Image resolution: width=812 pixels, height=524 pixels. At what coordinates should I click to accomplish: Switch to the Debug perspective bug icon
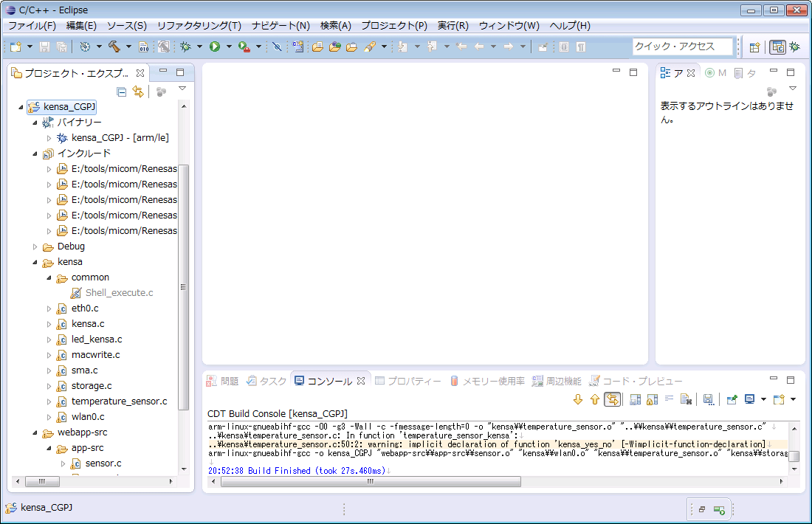point(794,47)
